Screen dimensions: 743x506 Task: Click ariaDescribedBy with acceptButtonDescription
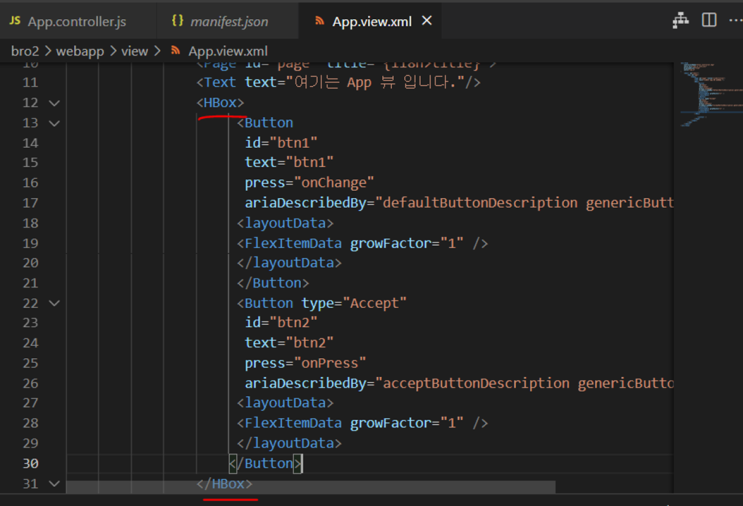[459, 383]
